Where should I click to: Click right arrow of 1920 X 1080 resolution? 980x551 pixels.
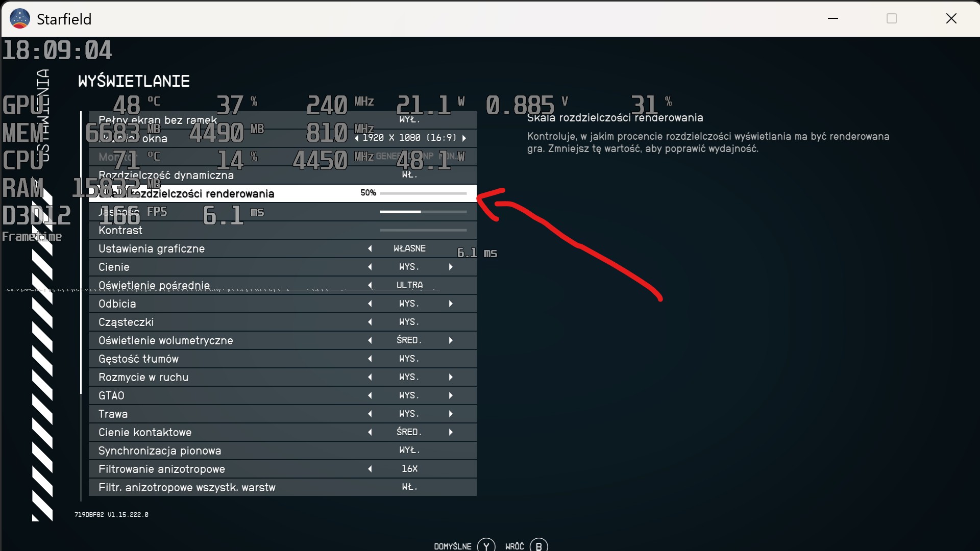[x=464, y=138]
